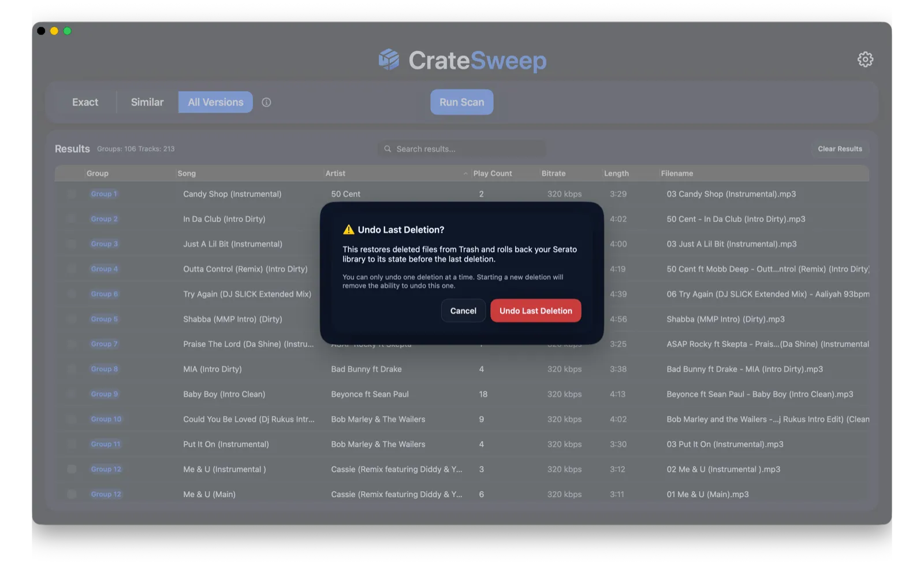Screen dimensions: 924x567
Task: Sort by the Group column header
Action: click(x=98, y=173)
